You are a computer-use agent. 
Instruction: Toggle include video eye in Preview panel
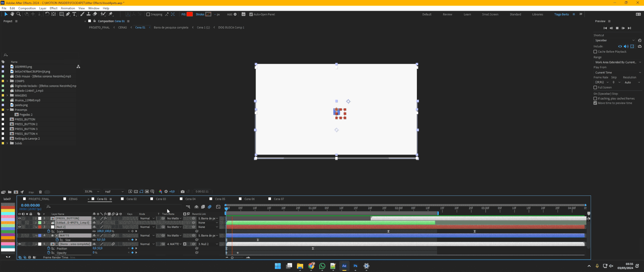[x=620, y=46]
